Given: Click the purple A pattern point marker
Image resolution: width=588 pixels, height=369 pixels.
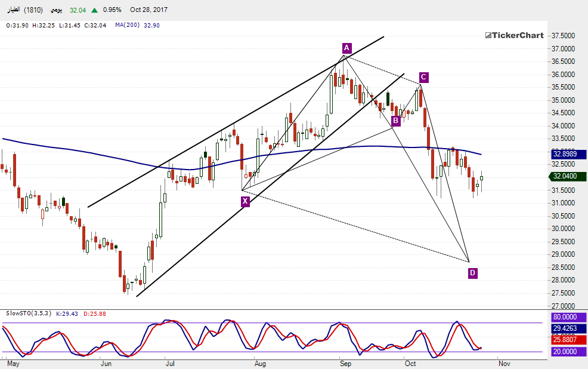Looking at the screenshot, I should [346, 48].
